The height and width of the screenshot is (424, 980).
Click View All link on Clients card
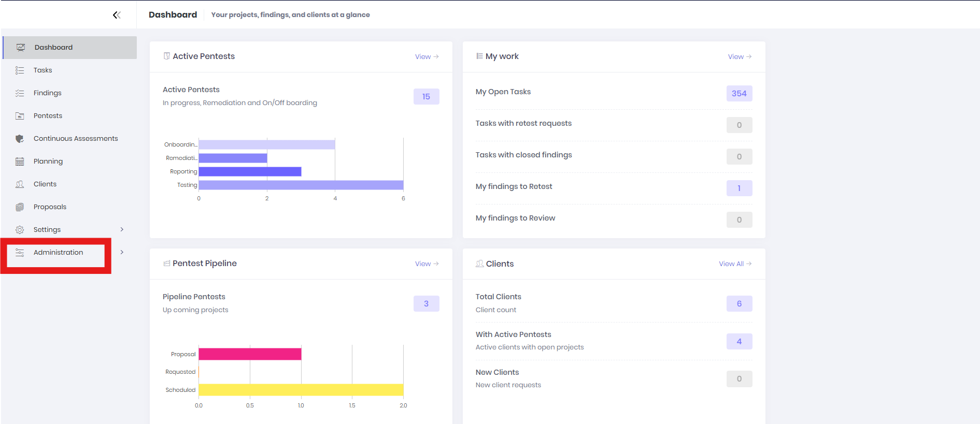[735, 264]
